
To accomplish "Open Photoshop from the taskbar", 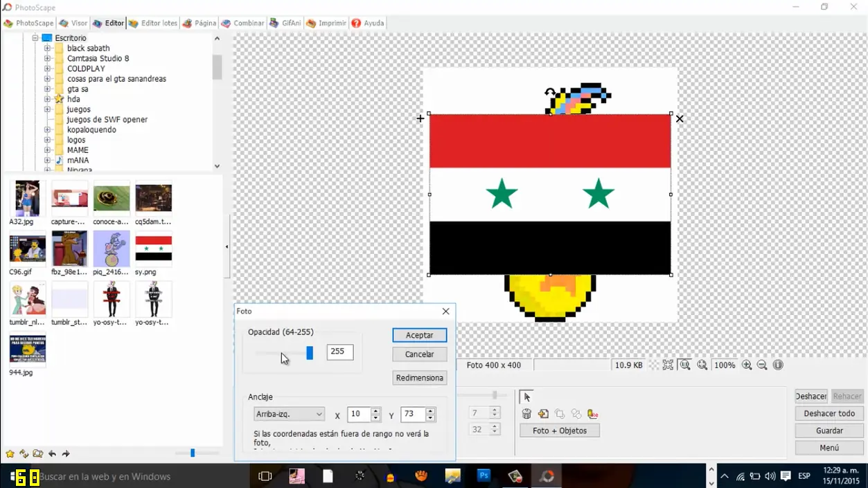I will tap(484, 476).
